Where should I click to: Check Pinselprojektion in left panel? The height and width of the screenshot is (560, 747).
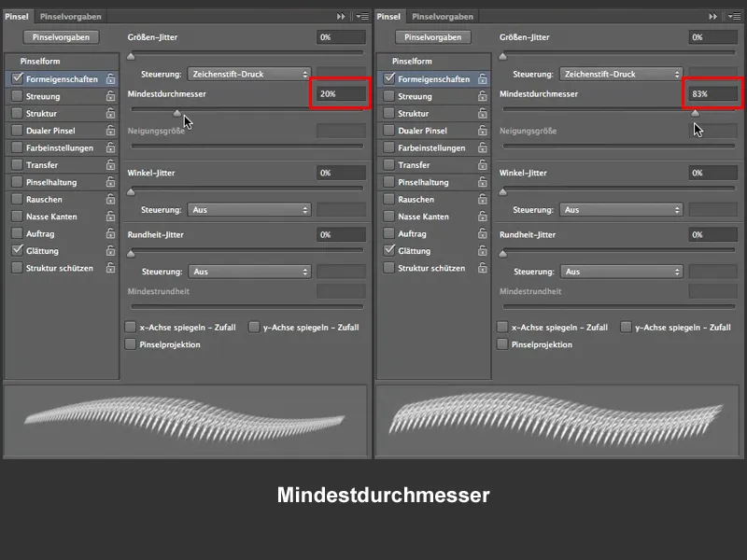click(x=130, y=343)
